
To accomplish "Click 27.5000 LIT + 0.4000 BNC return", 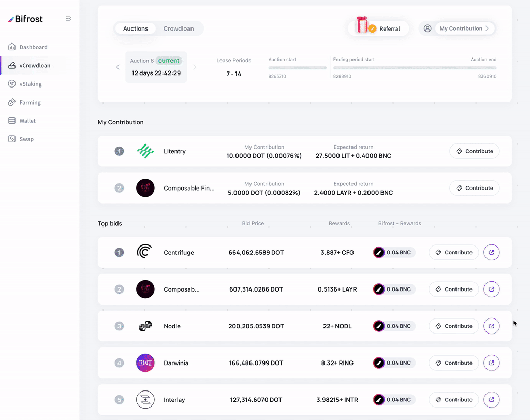I will 353,156.
